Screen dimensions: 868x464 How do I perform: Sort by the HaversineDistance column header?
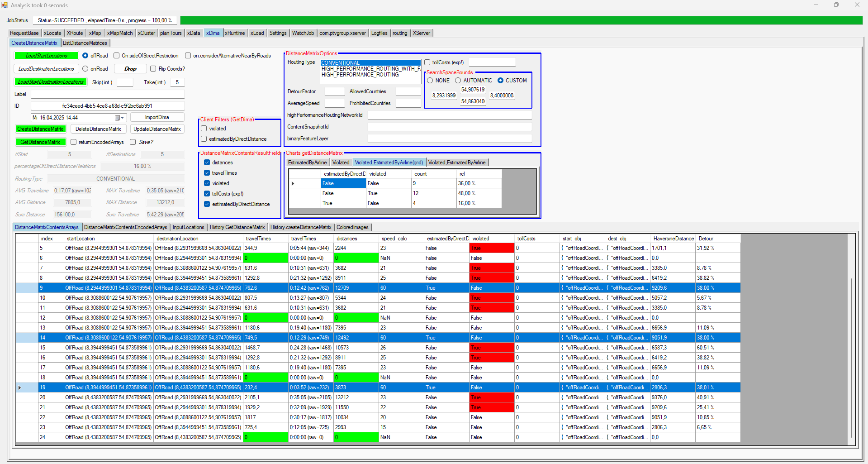(x=673, y=239)
